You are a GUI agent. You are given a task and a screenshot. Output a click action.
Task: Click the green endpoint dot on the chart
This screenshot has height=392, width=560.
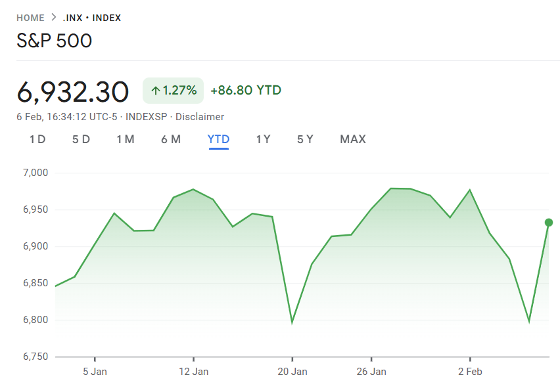click(548, 223)
